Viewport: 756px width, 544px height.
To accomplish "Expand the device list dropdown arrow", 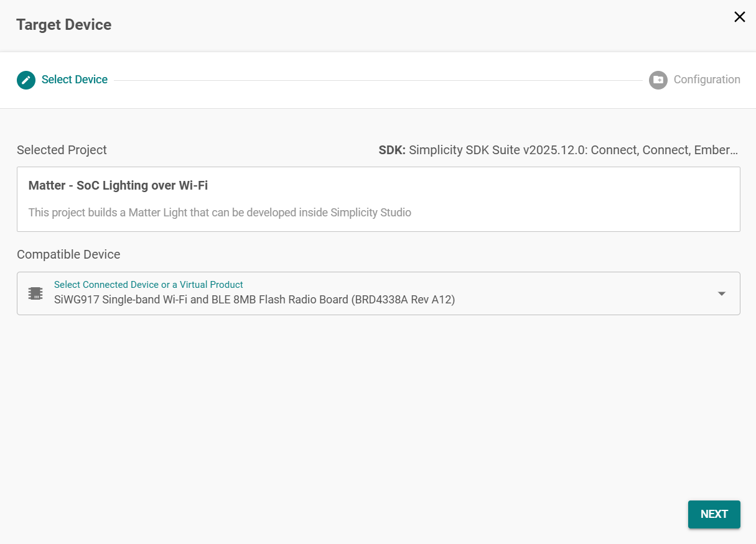I will 722,293.
